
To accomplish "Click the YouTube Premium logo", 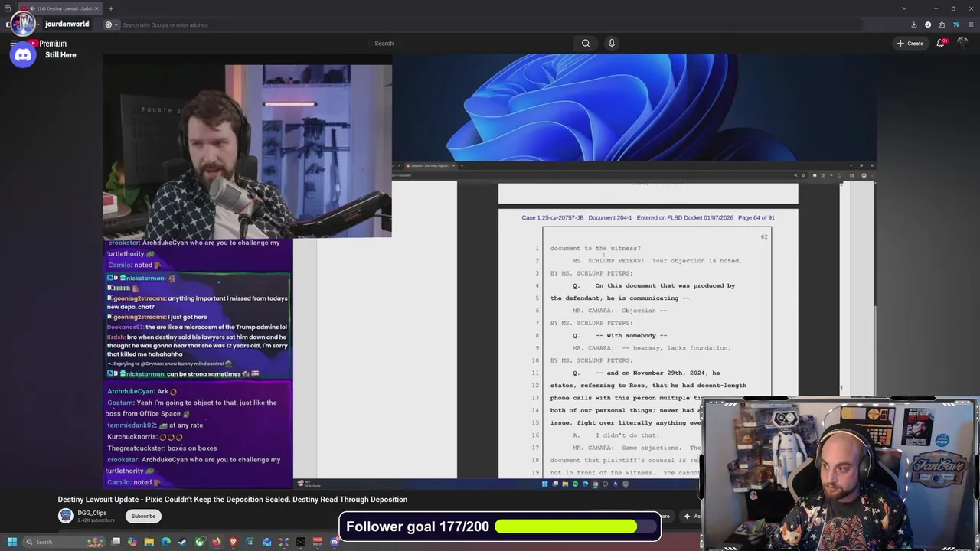I will coord(48,44).
